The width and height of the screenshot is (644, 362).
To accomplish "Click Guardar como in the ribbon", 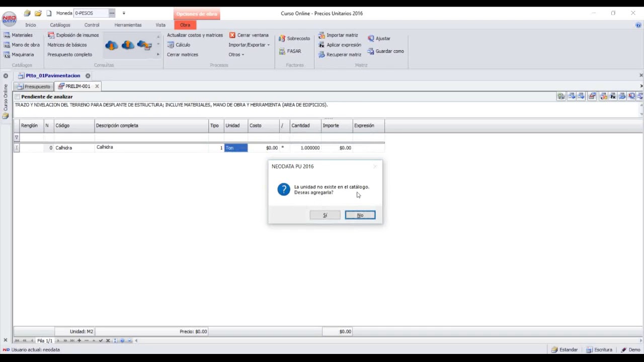I will 385,51.
